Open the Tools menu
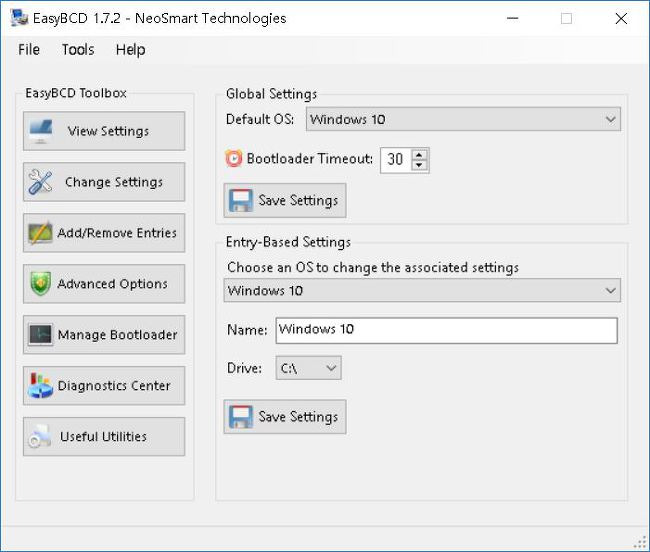 coord(78,50)
